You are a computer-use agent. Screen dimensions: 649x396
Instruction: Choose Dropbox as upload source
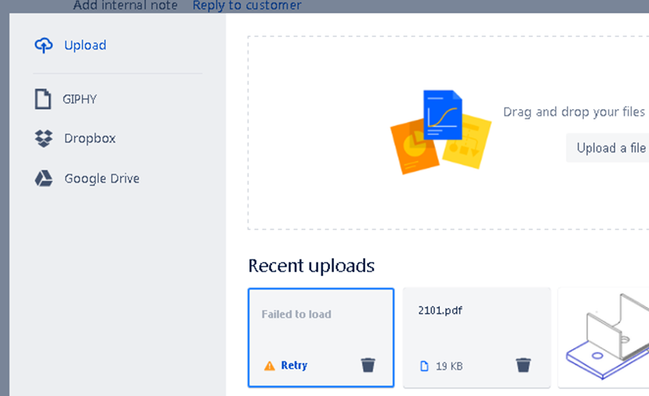click(x=90, y=138)
